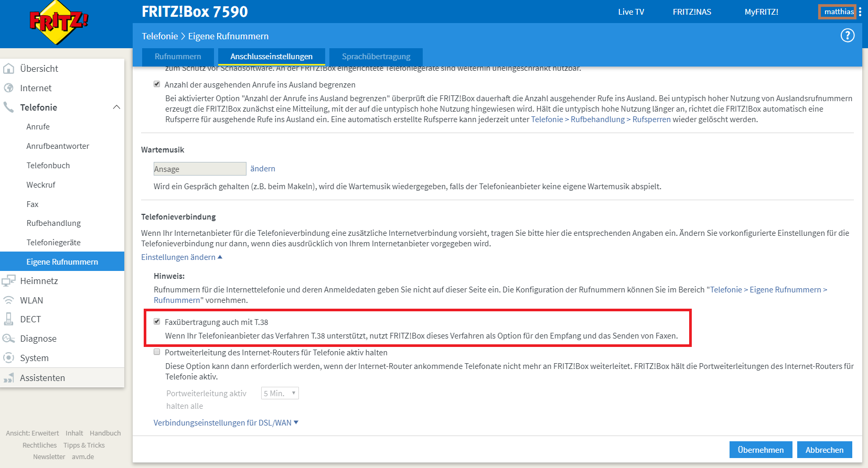Screen dimensions: 868x468
Task: Open FRITZ!NAS in the header
Action: (692, 12)
